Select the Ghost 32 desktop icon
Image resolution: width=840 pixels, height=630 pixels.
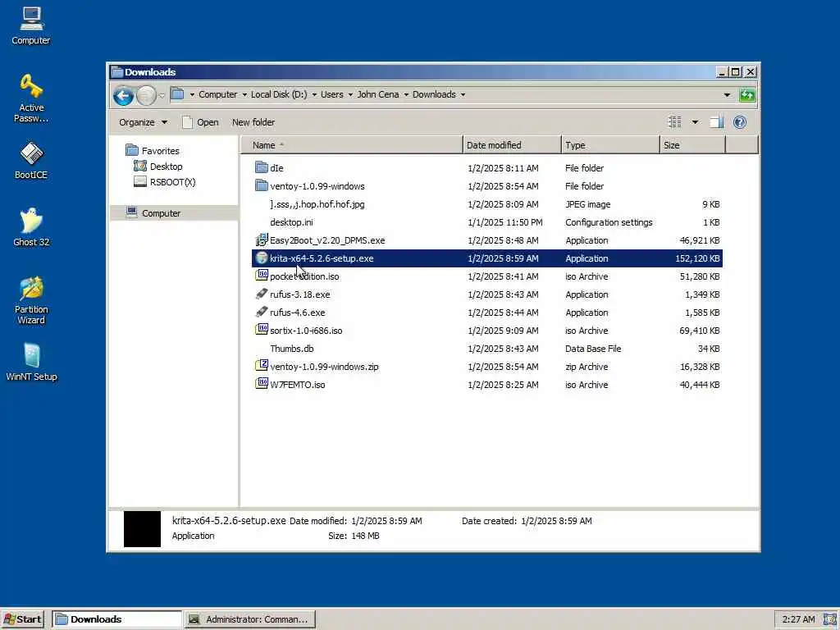[x=31, y=227]
